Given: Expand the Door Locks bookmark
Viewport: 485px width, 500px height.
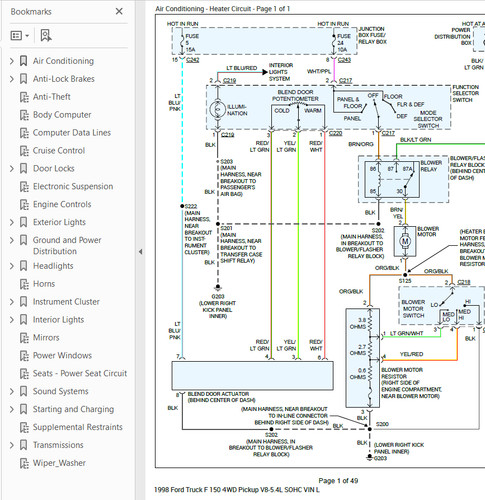Looking at the screenshot, I should (x=12, y=168).
